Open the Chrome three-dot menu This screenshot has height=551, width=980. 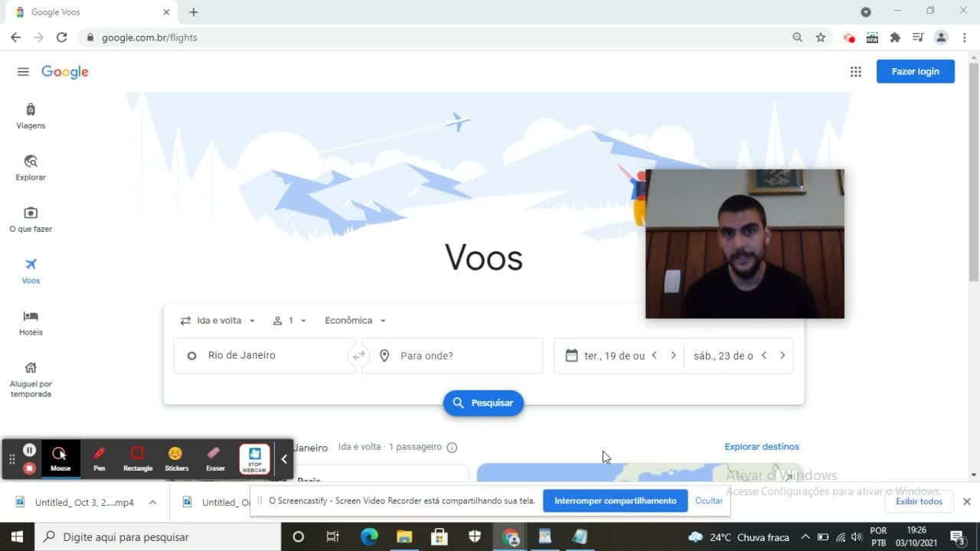click(x=965, y=37)
